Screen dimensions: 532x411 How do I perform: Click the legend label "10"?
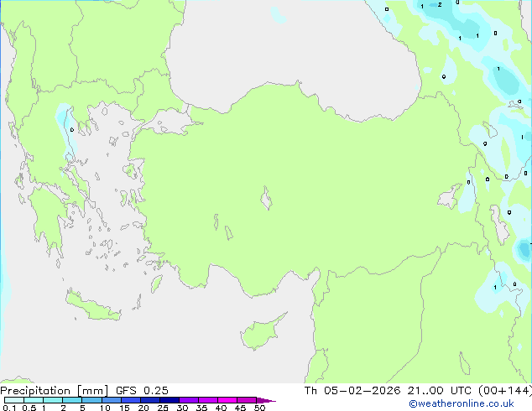tap(105, 408)
